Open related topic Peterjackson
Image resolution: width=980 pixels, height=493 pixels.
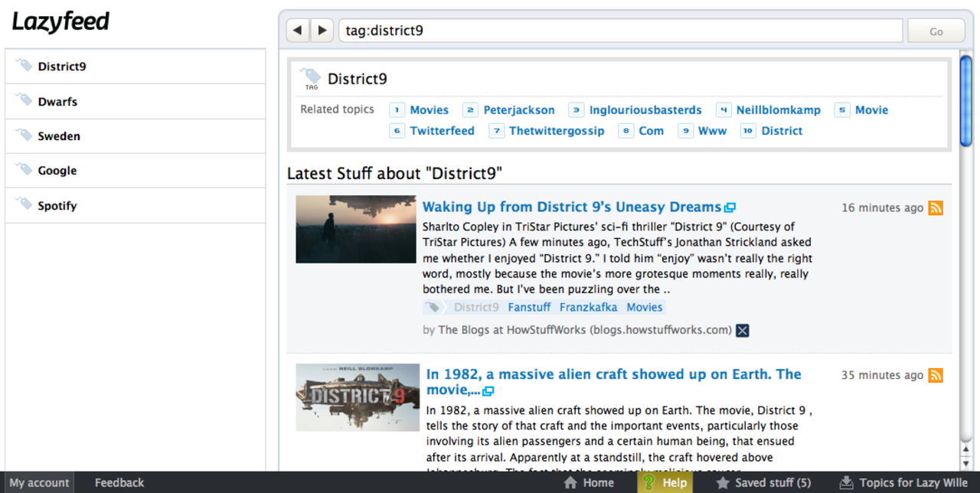(x=518, y=110)
